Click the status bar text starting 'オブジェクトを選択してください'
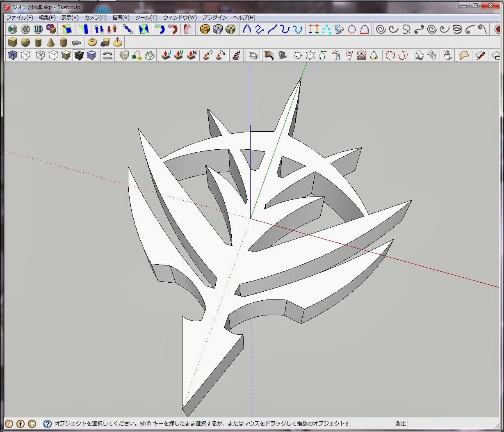The height and width of the screenshot is (432, 504). point(202,424)
